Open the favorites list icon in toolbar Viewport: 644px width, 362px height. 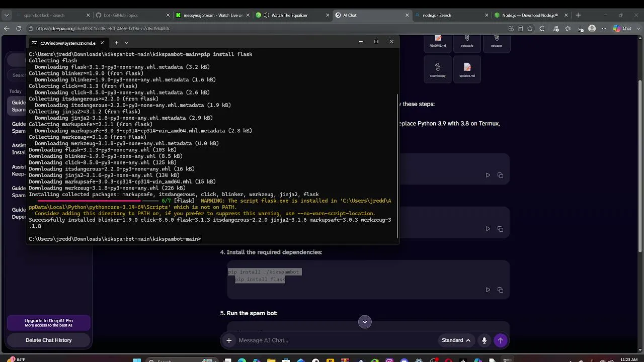568,29
